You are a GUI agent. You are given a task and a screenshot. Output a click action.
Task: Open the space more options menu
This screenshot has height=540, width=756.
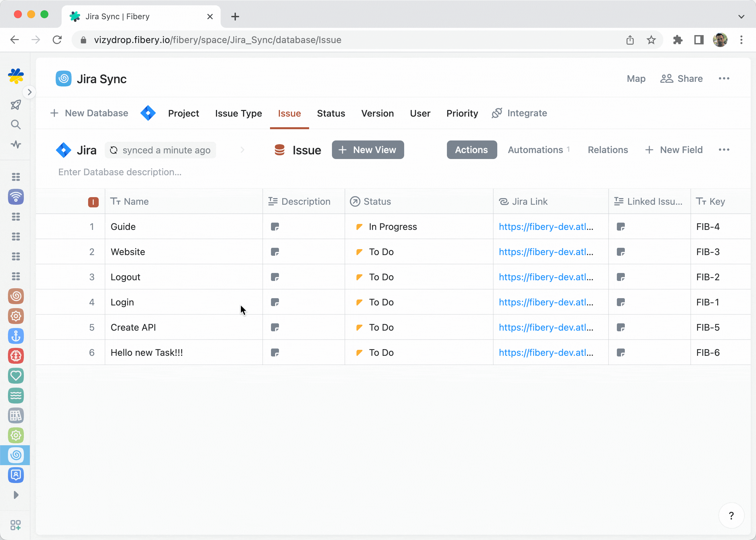tap(724, 79)
